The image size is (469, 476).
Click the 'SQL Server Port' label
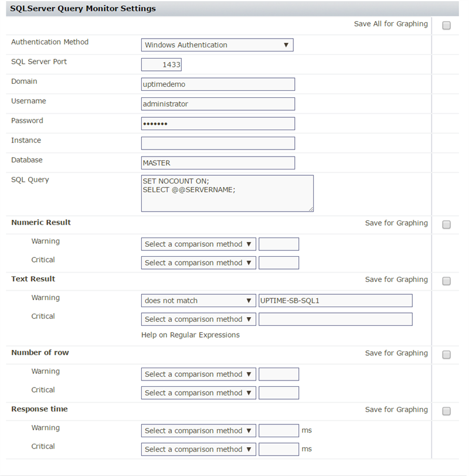point(39,62)
